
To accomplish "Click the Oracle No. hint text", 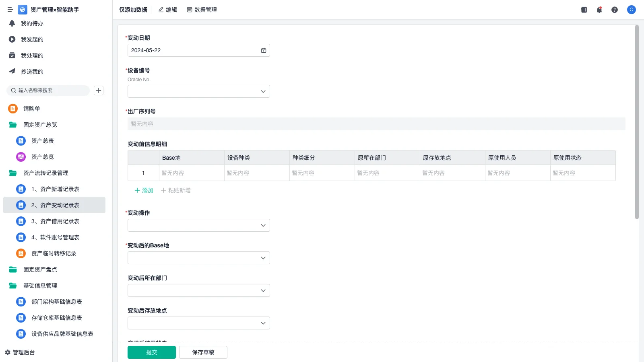I will (x=139, y=80).
